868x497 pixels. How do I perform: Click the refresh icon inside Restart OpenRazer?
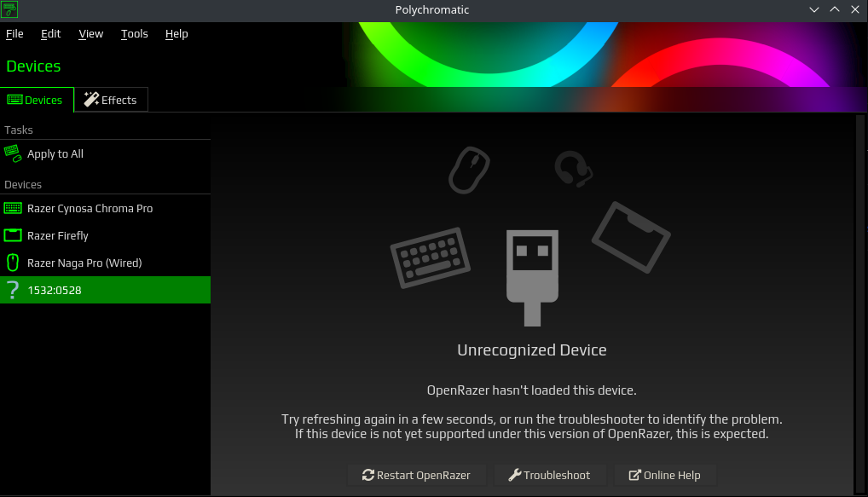(367, 475)
